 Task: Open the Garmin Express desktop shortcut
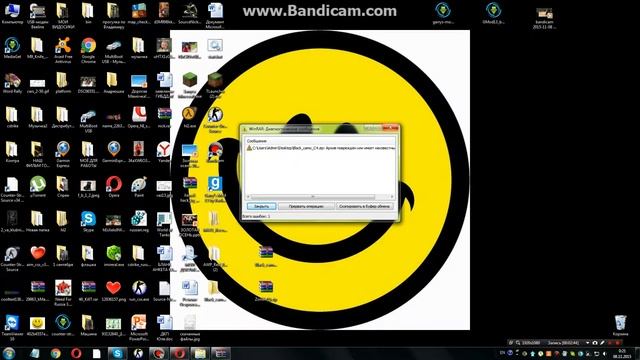[63, 154]
